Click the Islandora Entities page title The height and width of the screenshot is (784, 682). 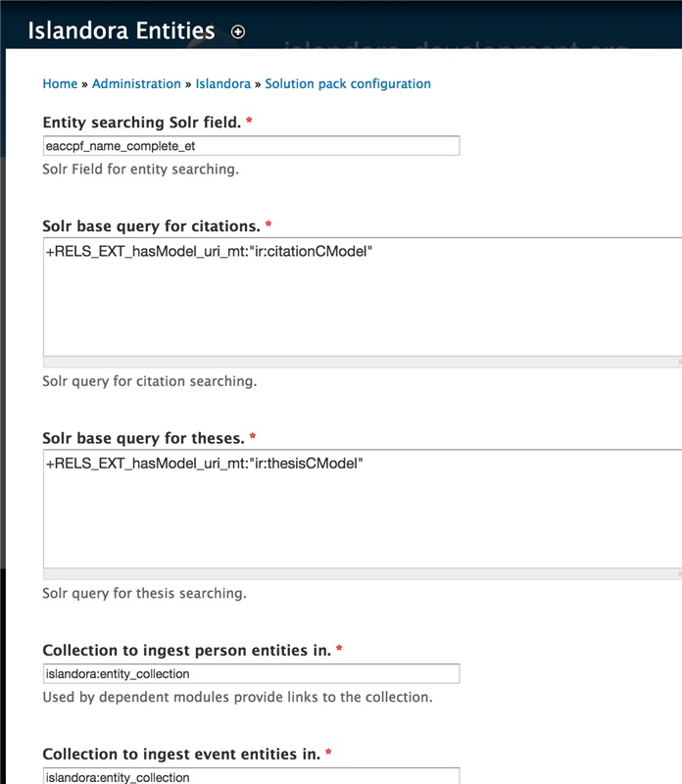pyautogui.click(x=122, y=30)
